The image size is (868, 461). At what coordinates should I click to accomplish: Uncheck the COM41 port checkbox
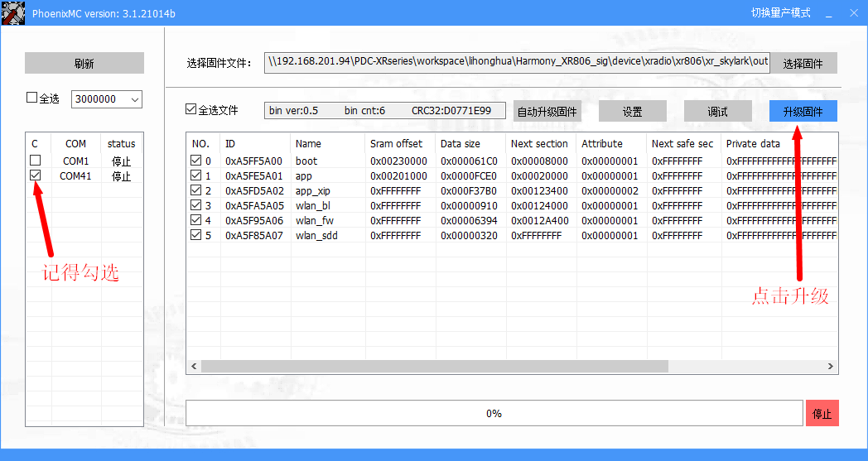pyautogui.click(x=35, y=175)
